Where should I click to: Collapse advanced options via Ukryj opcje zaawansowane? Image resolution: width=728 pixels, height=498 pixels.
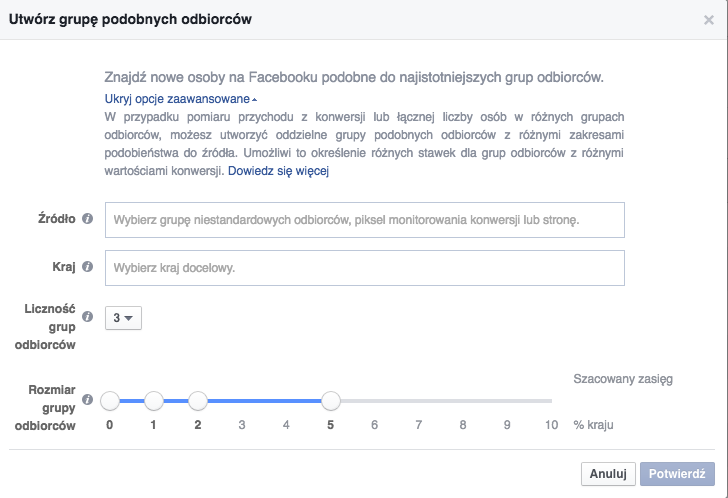180,99
